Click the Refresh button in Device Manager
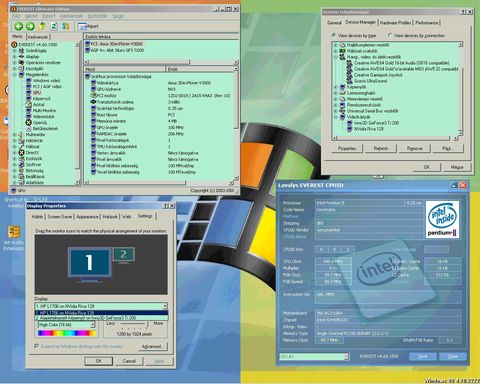480x384 pixels. (380, 148)
